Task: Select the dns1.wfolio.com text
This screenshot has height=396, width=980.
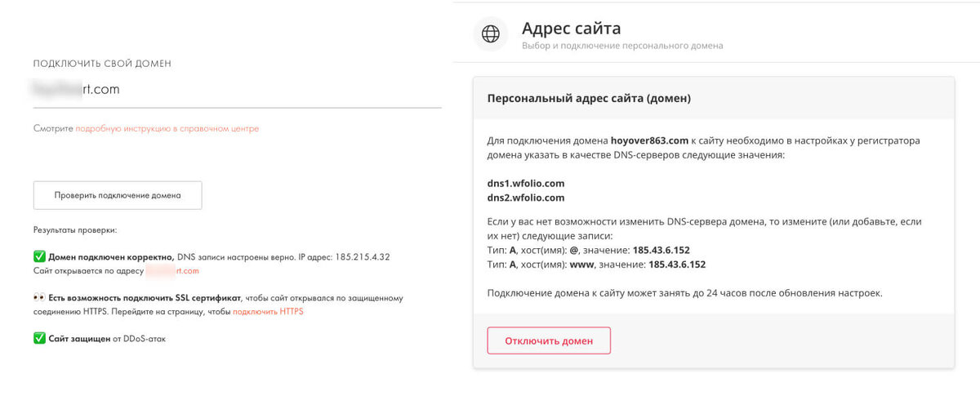Action: [x=526, y=184]
